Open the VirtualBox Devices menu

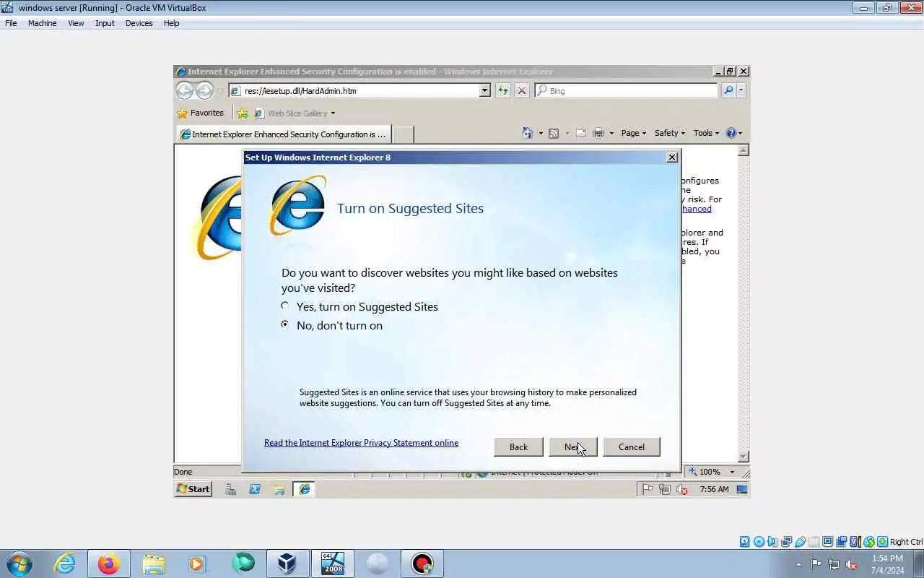click(139, 23)
